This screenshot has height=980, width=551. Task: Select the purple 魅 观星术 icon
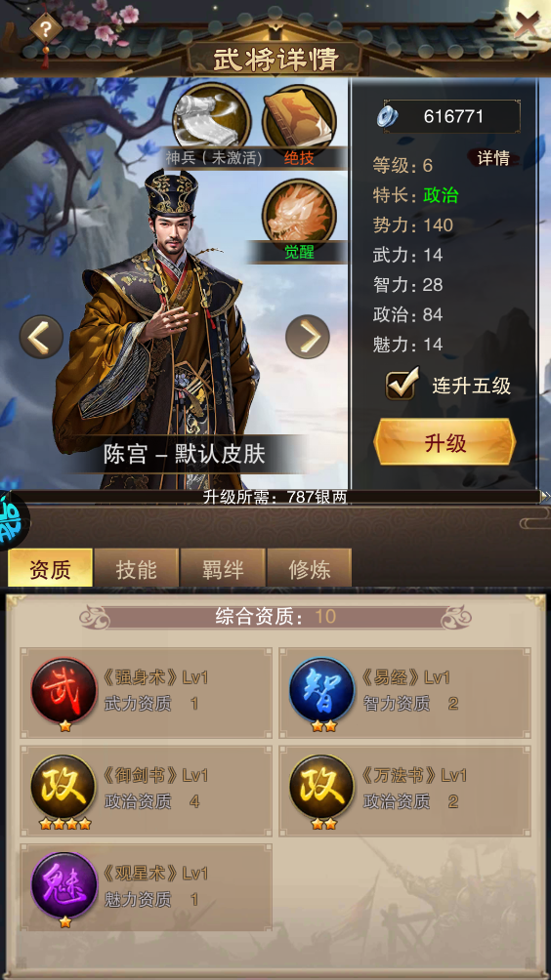[64, 885]
